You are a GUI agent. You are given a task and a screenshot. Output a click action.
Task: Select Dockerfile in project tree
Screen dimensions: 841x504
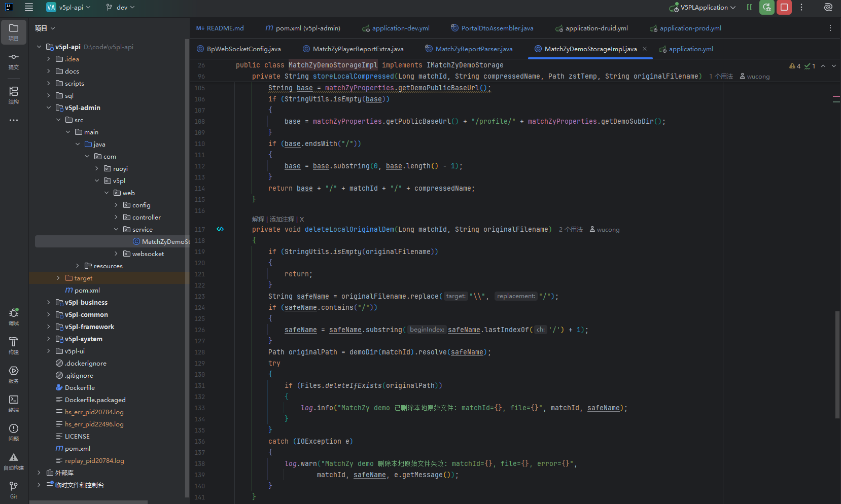click(x=80, y=387)
